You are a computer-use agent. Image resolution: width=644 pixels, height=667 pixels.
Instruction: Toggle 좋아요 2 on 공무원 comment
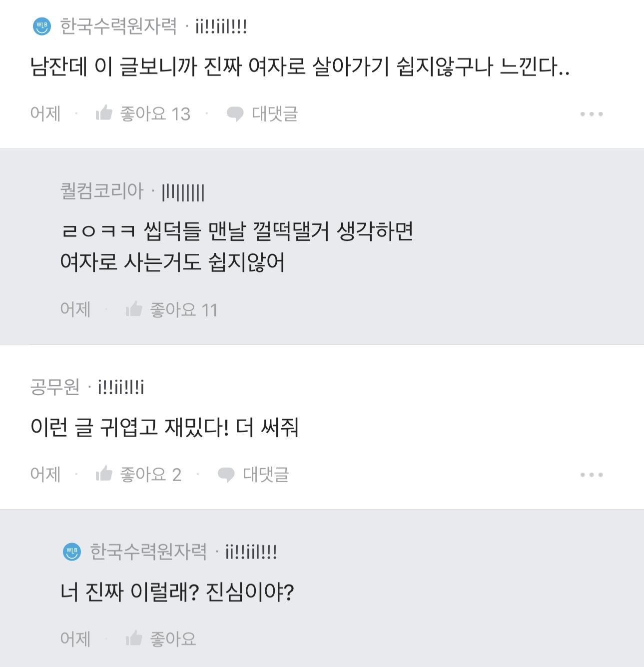click(151, 475)
